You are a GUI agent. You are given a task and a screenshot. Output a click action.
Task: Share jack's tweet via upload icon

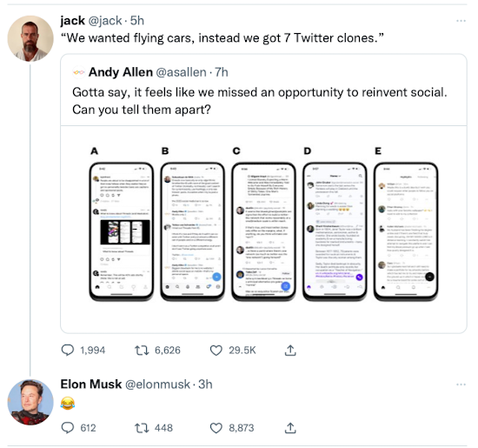(290, 350)
